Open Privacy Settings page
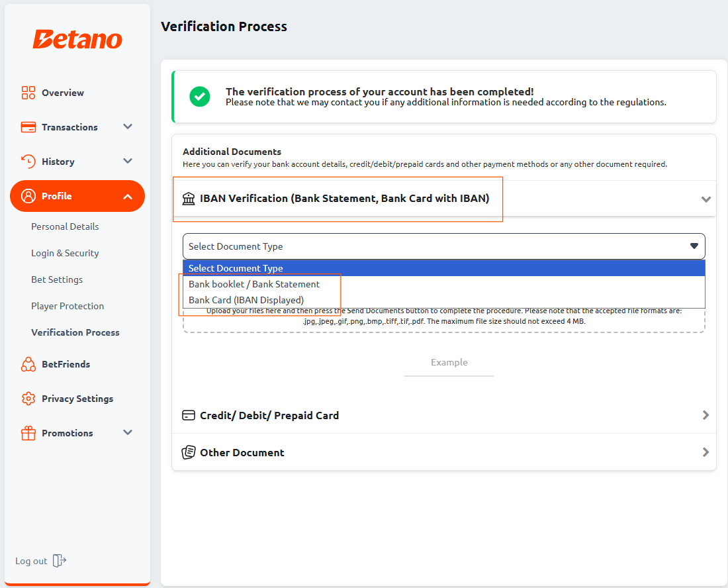The width and height of the screenshot is (728, 588). tap(77, 399)
